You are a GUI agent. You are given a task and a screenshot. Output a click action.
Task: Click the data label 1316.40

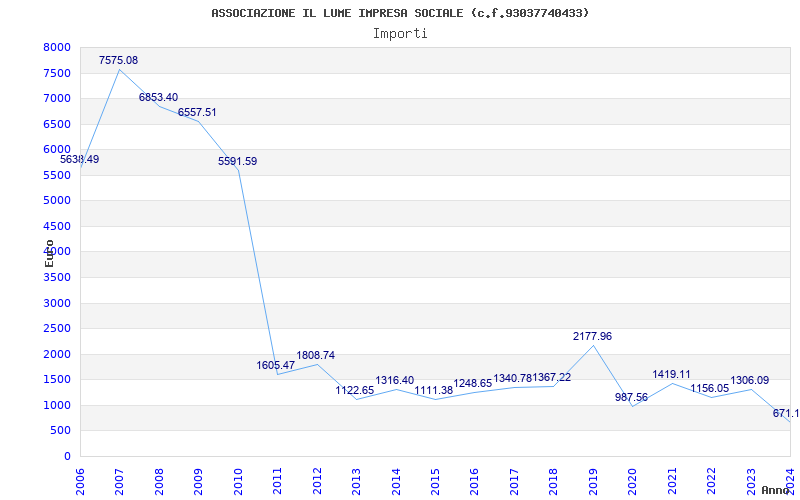(395, 380)
